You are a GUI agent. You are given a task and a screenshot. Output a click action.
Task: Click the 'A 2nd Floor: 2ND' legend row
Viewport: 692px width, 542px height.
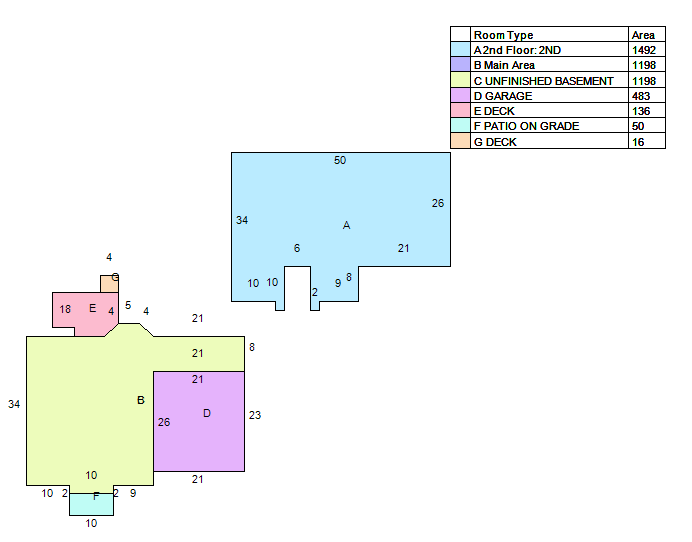[x=558, y=49]
